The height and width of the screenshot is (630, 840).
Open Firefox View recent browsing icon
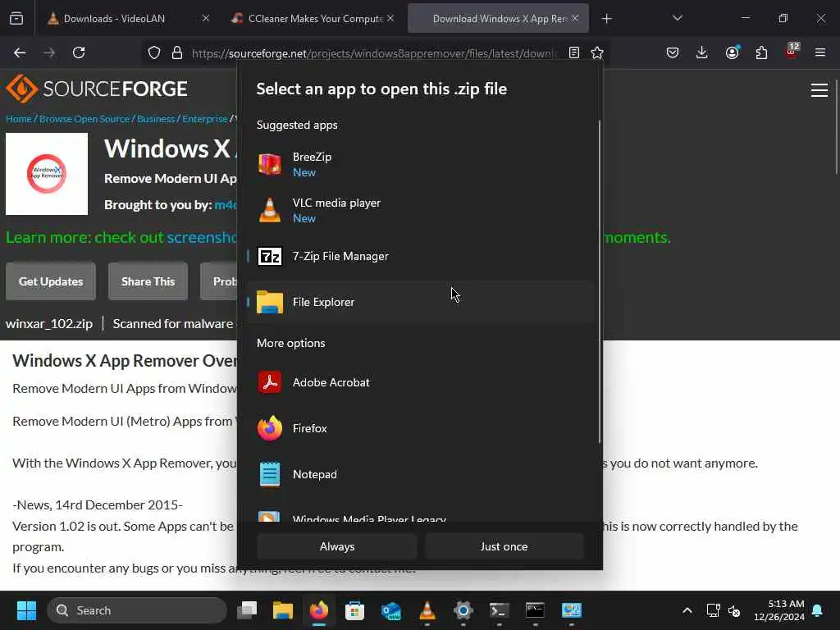[16, 19]
